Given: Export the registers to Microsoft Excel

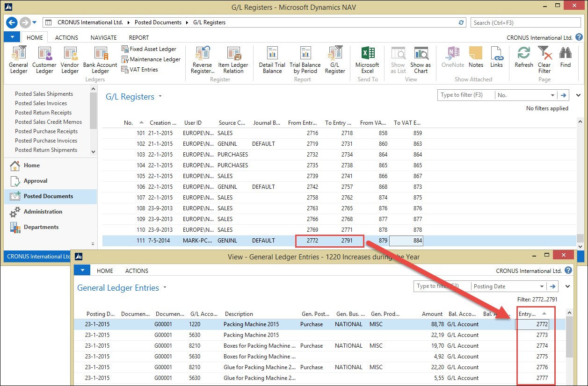Looking at the screenshot, I should click(x=367, y=60).
